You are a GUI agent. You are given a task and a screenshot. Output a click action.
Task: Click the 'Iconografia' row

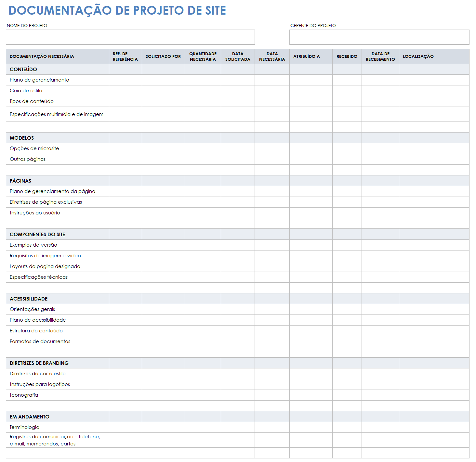[238, 395]
